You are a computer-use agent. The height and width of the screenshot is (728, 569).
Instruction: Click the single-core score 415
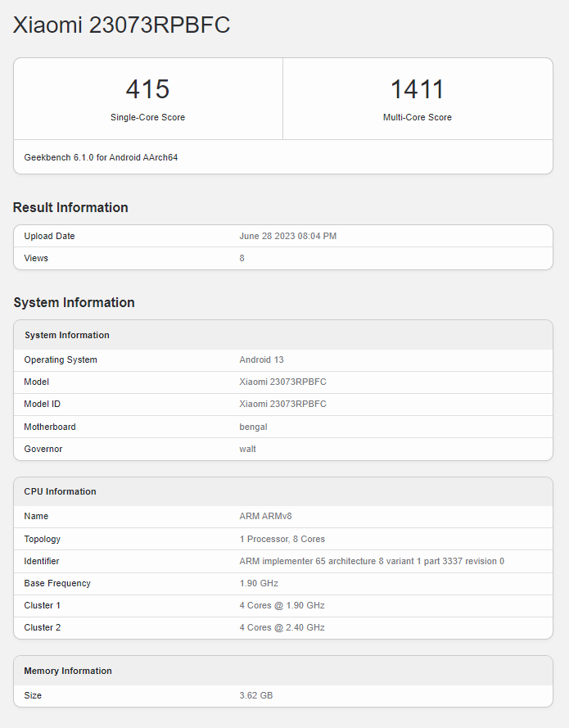click(x=147, y=89)
